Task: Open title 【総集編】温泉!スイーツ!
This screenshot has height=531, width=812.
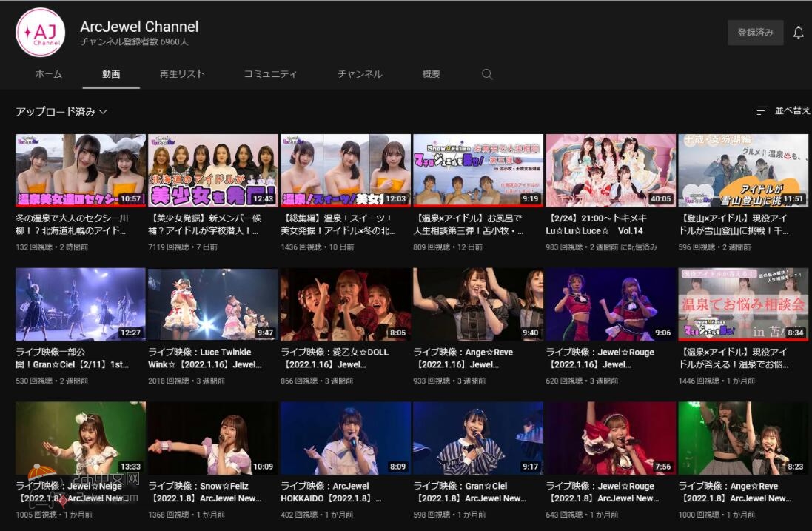Action: tap(338, 224)
